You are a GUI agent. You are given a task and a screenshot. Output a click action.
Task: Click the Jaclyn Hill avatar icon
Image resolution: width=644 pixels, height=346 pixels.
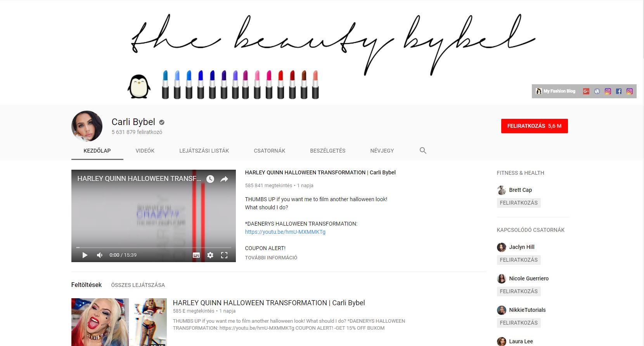pyautogui.click(x=502, y=247)
